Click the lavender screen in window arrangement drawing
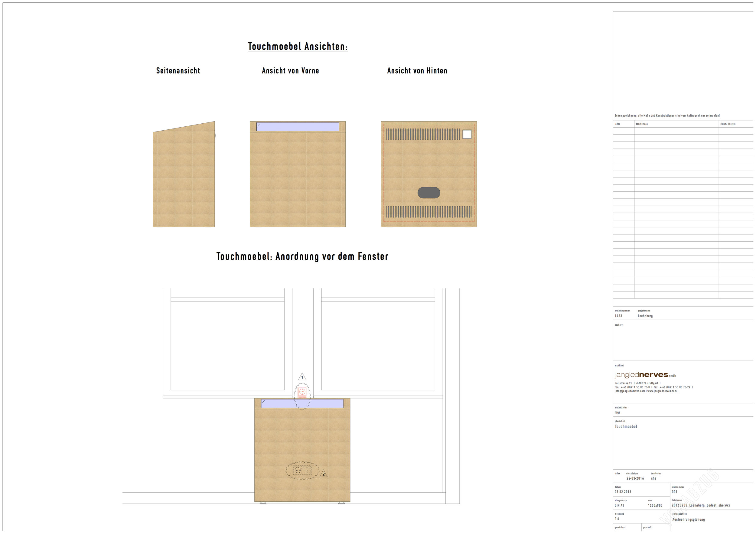Screen dimensions: 756x534 302,404
